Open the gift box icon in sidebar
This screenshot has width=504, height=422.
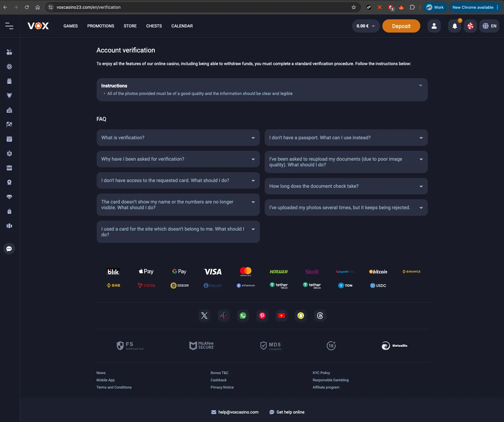(9, 81)
